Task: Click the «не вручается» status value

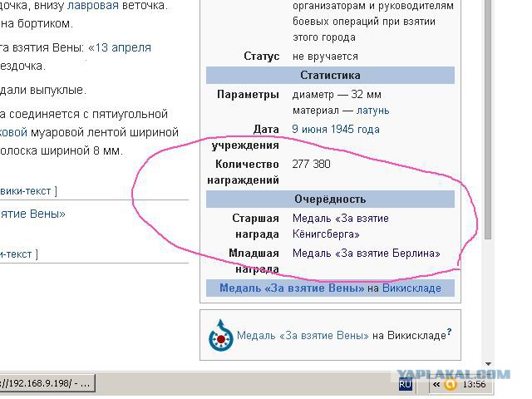Action: (325, 57)
